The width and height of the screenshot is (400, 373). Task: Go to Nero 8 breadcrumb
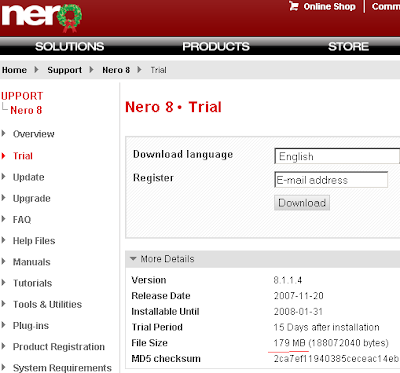(116, 70)
